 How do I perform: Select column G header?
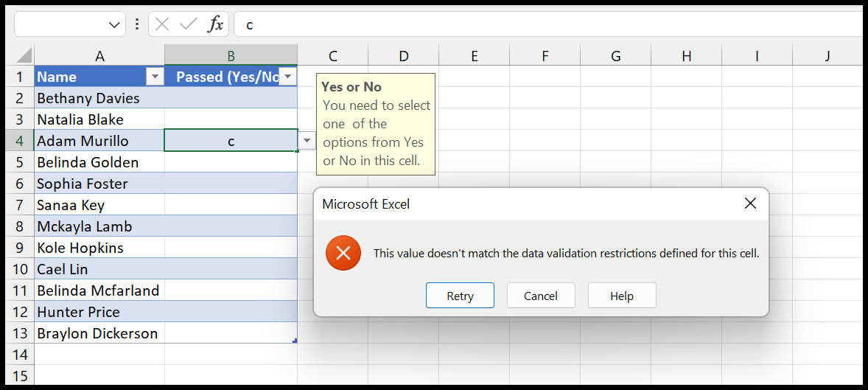coord(615,56)
